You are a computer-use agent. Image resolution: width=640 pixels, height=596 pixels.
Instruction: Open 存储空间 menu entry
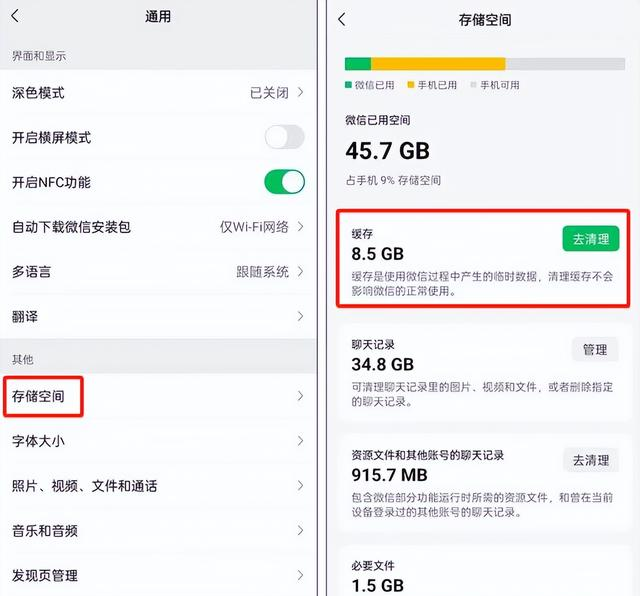click(x=40, y=397)
